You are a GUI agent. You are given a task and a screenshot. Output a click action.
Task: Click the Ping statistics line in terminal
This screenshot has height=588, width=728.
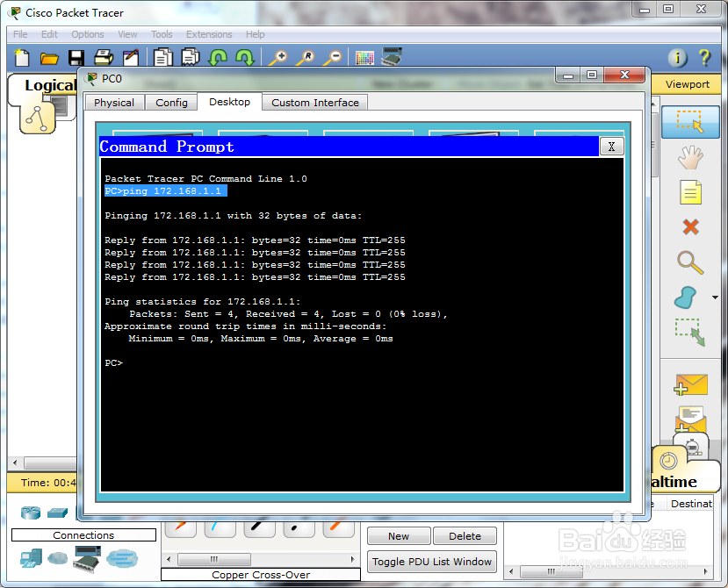pos(203,302)
